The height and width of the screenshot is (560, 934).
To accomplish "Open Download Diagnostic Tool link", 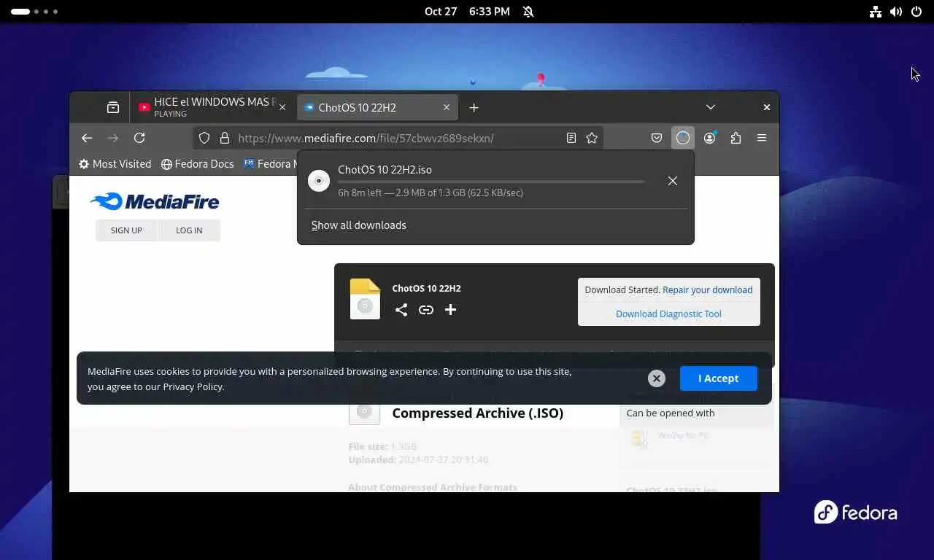I will [x=668, y=314].
